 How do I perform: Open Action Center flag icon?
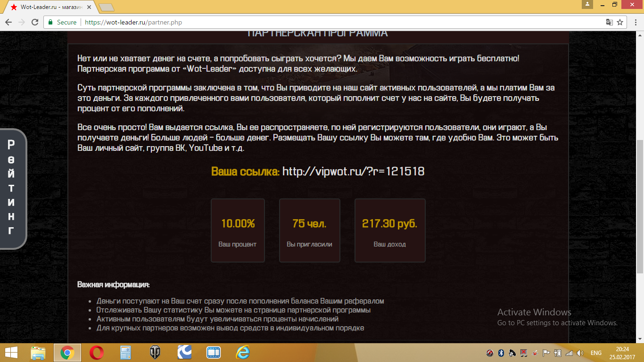click(x=546, y=353)
